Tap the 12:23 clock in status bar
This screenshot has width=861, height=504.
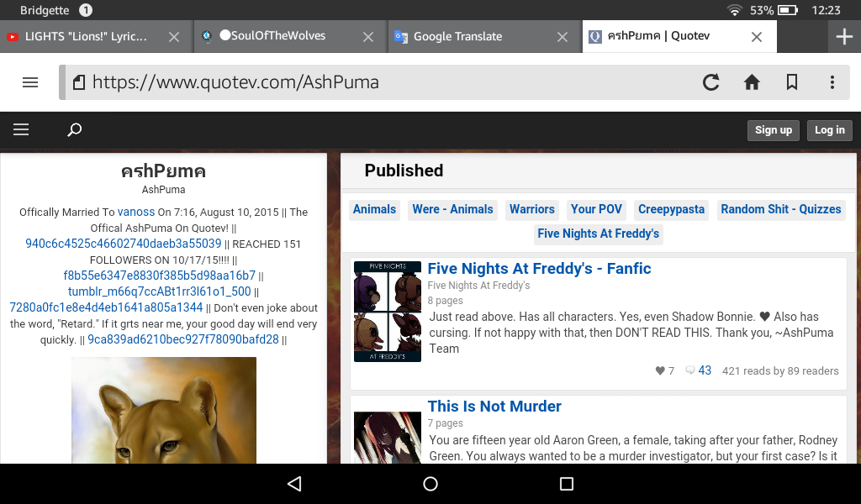pyautogui.click(x=826, y=10)
